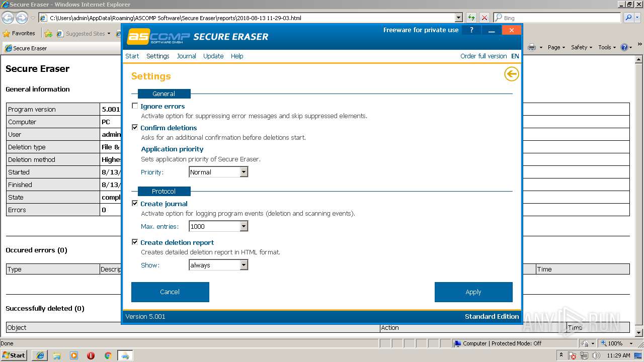
Task: Click 'Standard Edition' label in footer
Action: pyautogui.click(x=492, y=316)
